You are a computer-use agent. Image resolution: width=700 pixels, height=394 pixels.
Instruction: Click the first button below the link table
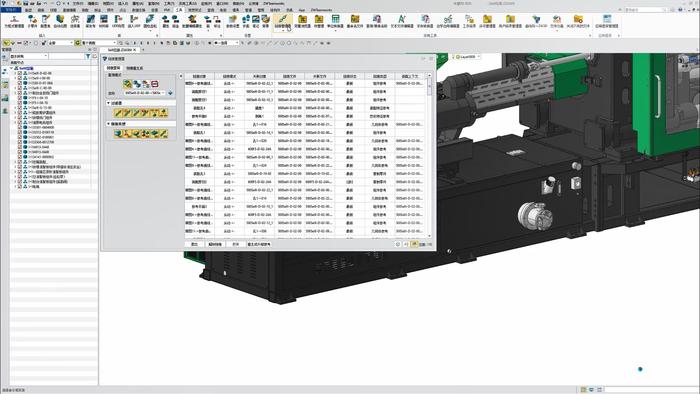(x=194, y=245)
